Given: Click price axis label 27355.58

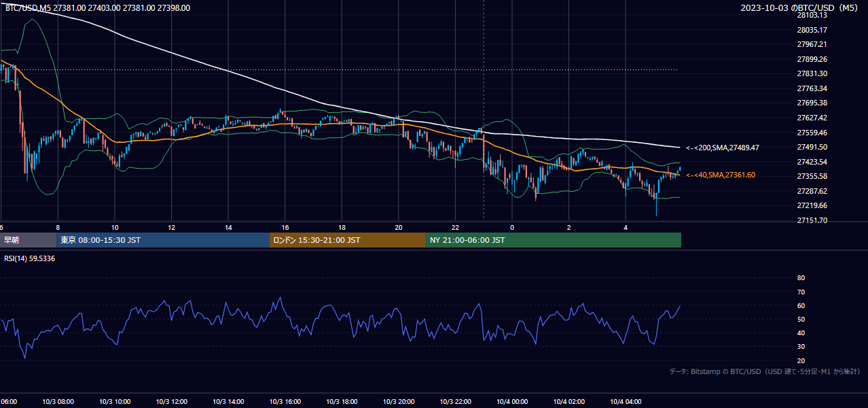Looking at the screenshot, I should pyautogui.click(x=812, y=176).
